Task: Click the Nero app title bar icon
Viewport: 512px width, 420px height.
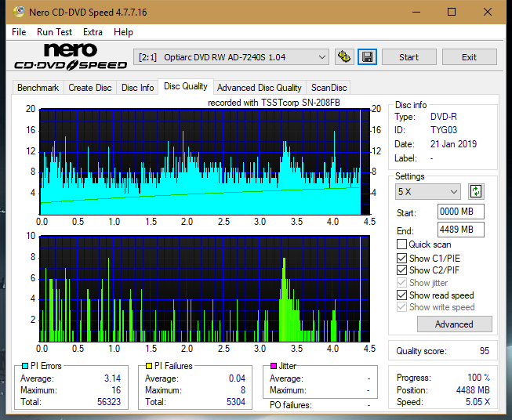Action: click(x=19, y=12)
